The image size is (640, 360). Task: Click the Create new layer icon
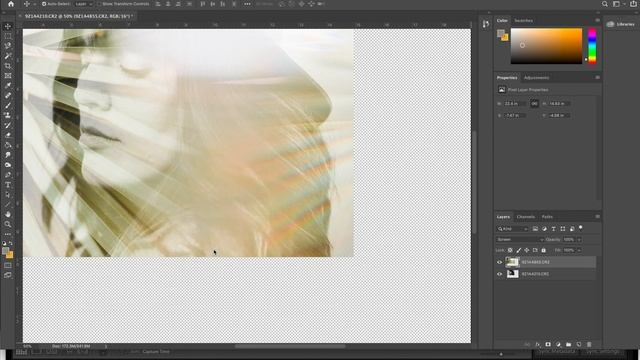click(x=579, y=344)
